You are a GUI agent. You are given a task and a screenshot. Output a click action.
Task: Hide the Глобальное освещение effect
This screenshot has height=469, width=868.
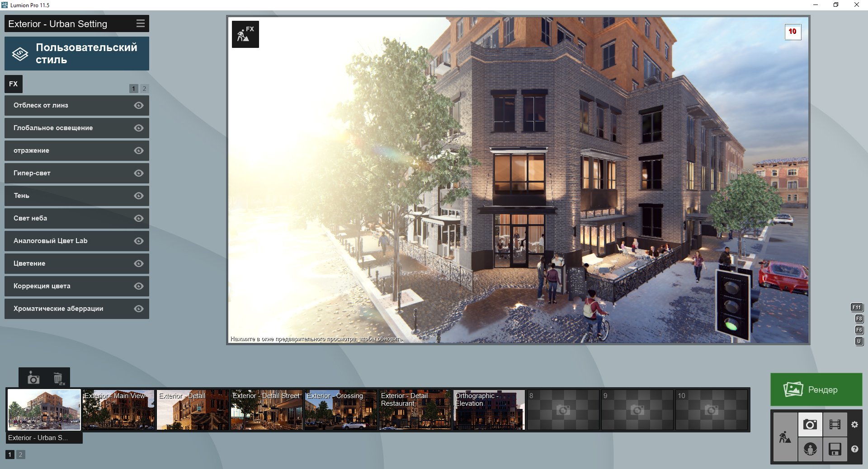139,128
